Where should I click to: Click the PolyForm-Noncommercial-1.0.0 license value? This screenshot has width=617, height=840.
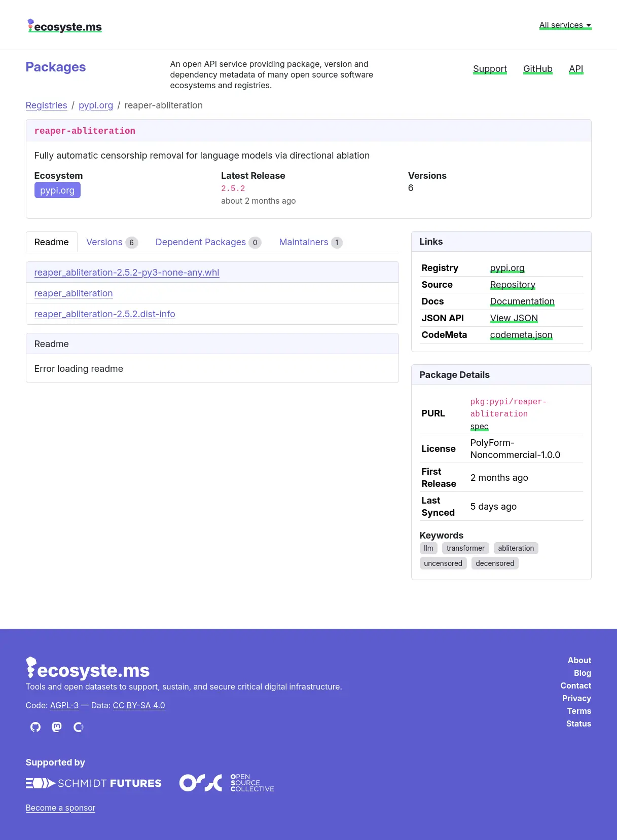click(x=515, y=449)
